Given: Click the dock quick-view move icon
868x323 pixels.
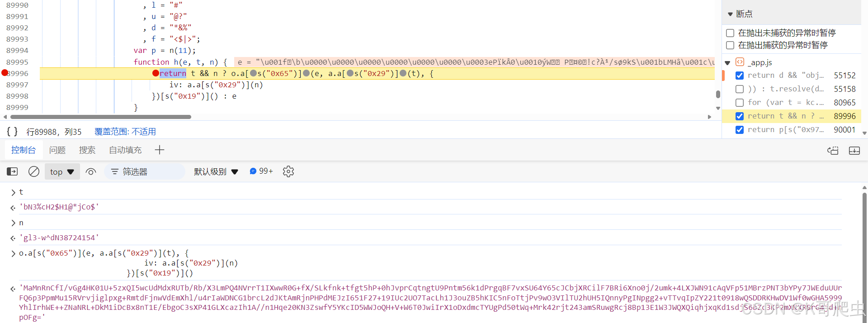Looking at the screenshot, I should click(833, 150).
